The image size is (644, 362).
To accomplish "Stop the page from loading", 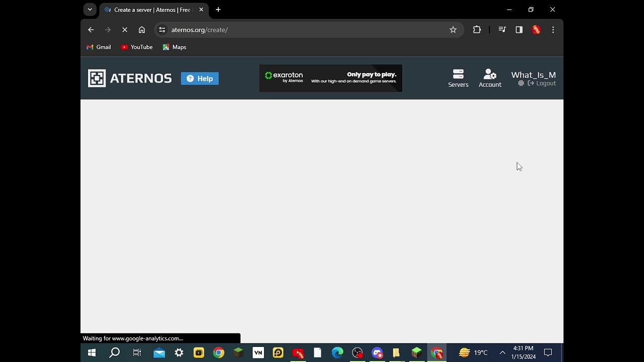I will [x=125, y=30].
